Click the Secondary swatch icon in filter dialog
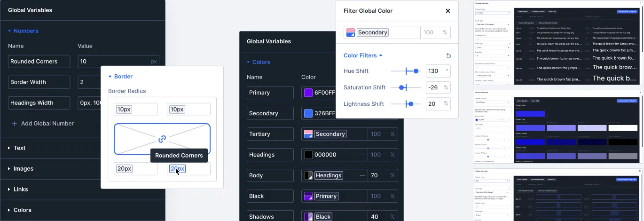The width and height of the screenshot is (644, 221). [351, 32]
